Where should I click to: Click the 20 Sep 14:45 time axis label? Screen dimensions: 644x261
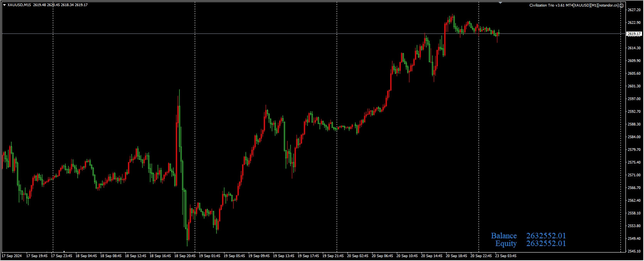432,256
